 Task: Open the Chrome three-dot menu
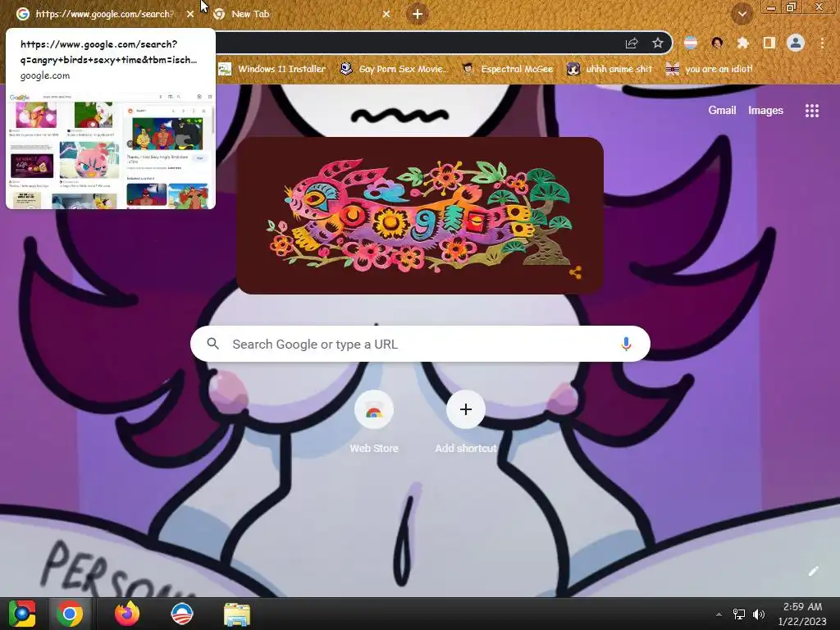822,43
